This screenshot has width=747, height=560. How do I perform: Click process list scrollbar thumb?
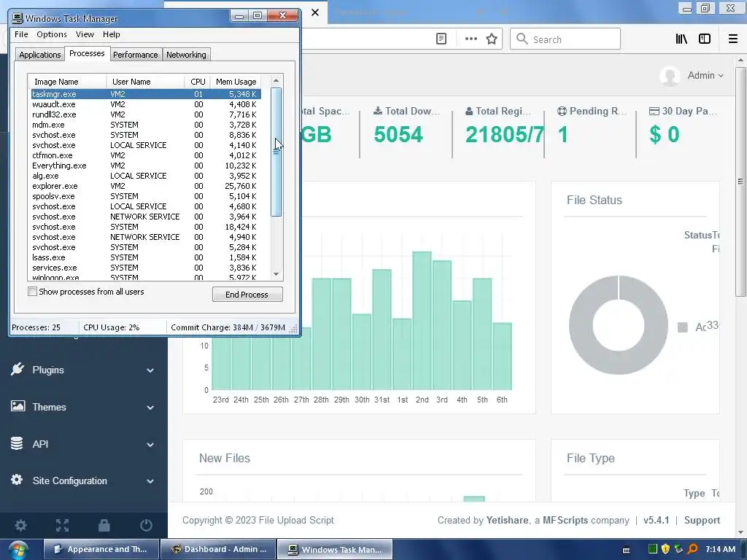276,152
